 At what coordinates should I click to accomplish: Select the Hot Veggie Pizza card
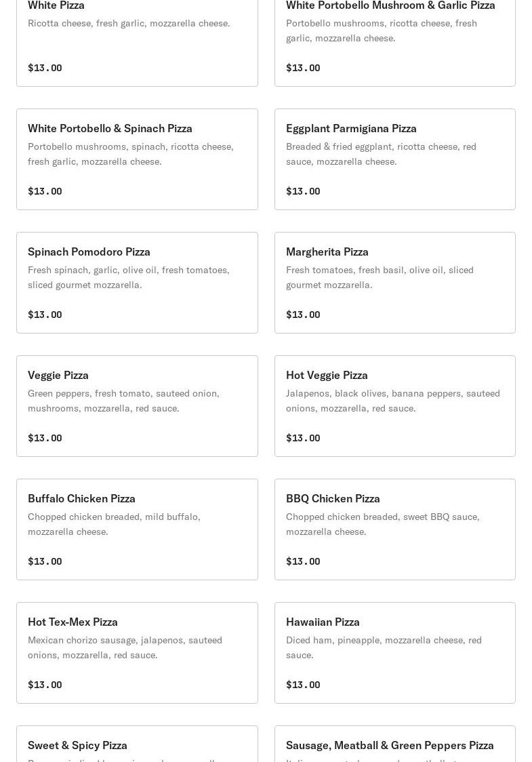coord(395,406)
